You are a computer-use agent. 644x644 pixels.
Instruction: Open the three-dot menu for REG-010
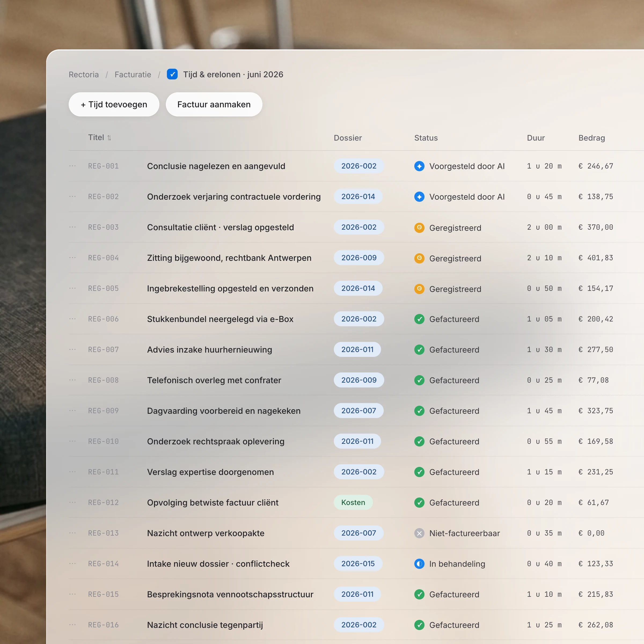72,441
